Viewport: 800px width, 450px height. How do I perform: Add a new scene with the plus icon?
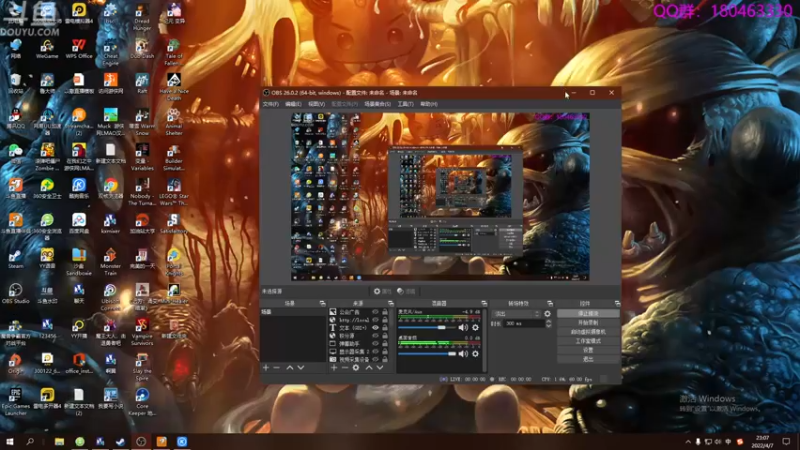tap(266, 367)
